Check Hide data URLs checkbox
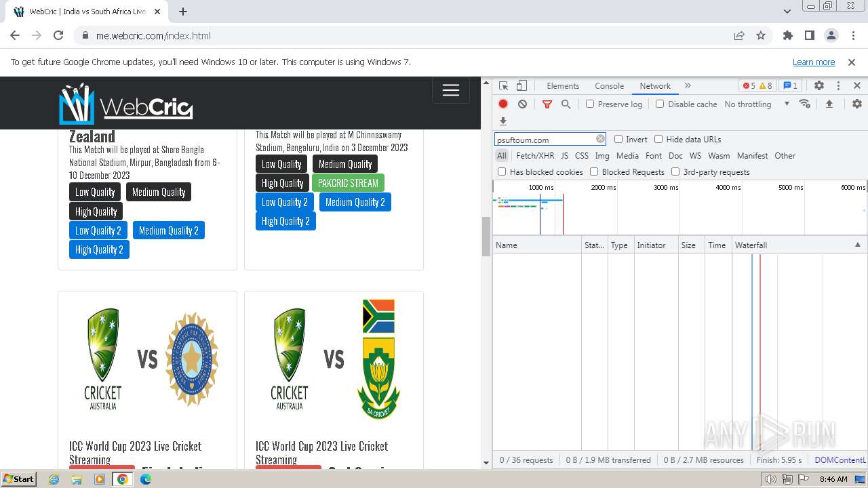Image resolution: width=868 pixels, height=488 pixels. pos(658,139)
